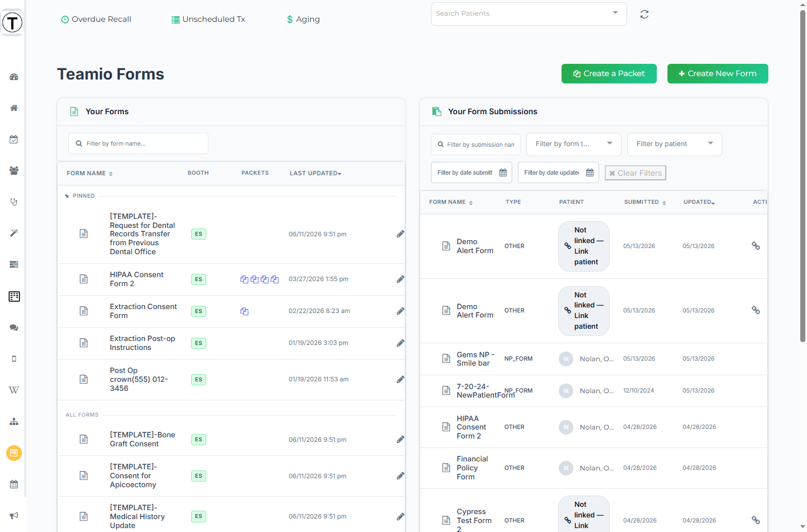This screenshot has width=807, height=532.
Task: Select "7-20-24-NewPatientForm" submission name
Action: click(x=485, y=391)
